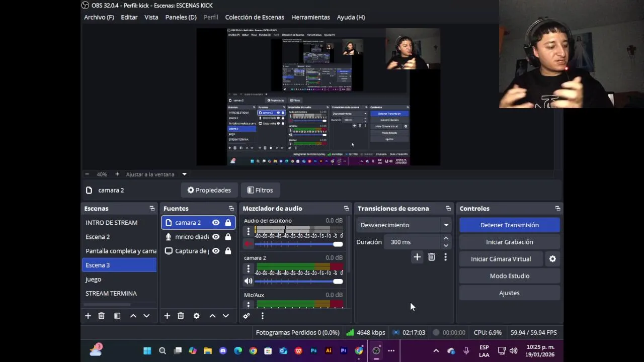Open Ajustes from the Controles panel
This screenshot has width=644, height=362.
pyautogui.click(x=510, y=293)
